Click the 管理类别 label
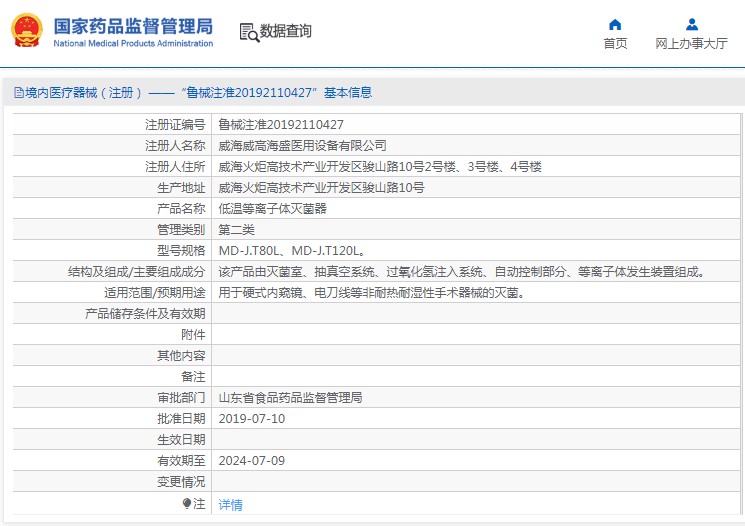 pyautogui.click(x=181, y=230)
